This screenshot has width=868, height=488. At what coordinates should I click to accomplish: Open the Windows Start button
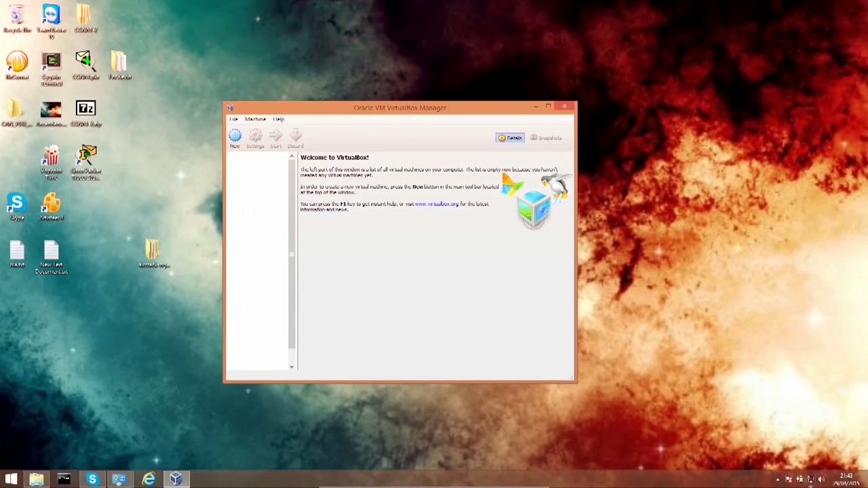pyautogui.click(x=11, y=479)
